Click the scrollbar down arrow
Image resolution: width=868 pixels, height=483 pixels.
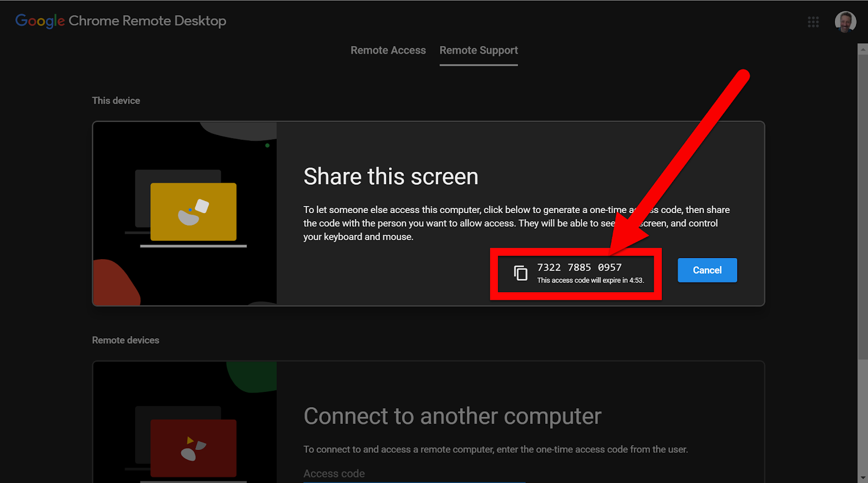click(x=863, y=478)
